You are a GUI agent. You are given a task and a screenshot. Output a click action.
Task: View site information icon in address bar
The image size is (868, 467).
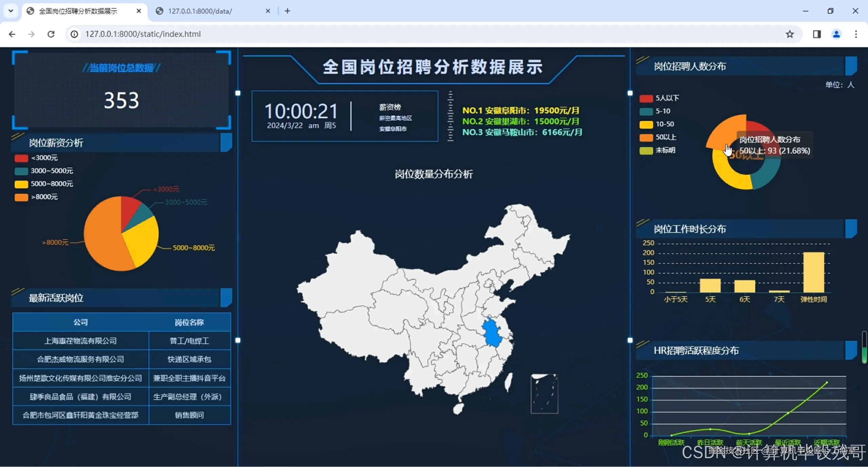pos(74,34)
